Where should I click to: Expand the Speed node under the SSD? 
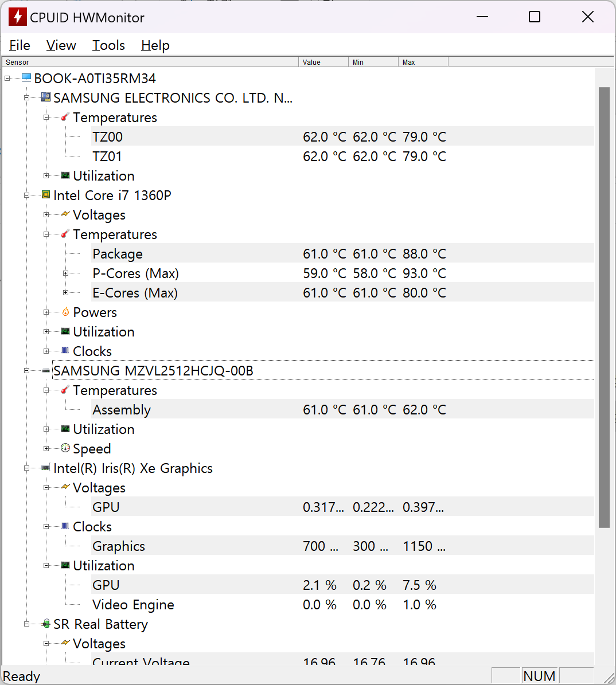[46, 449]
